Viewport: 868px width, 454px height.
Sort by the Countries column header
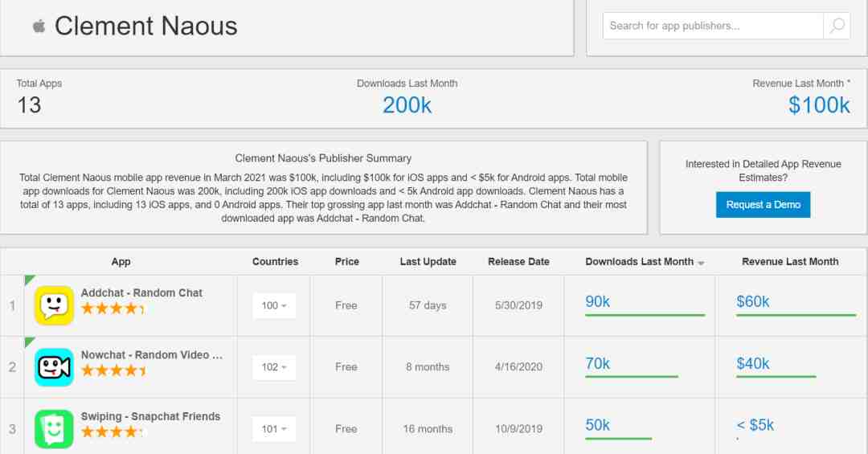coord(275,262)
